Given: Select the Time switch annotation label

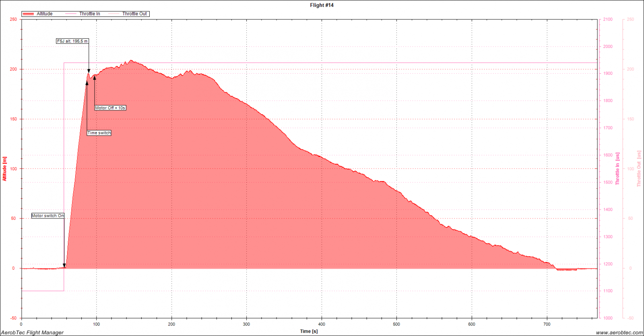Looking at the screenshot, I should (x=99, y=133).
